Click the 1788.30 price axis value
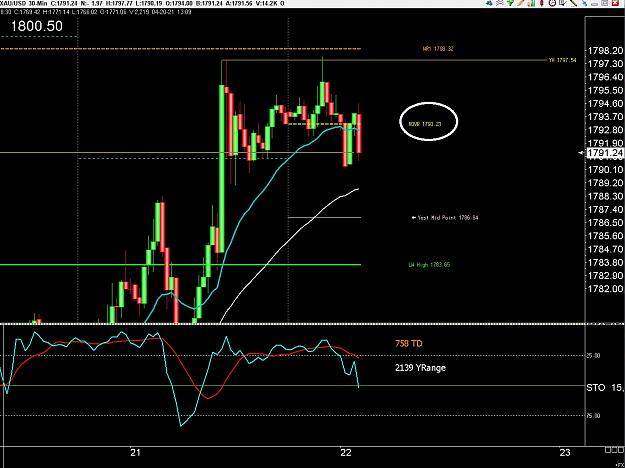The height and width of the screenshot is (468, 625). tap(605, 196)
